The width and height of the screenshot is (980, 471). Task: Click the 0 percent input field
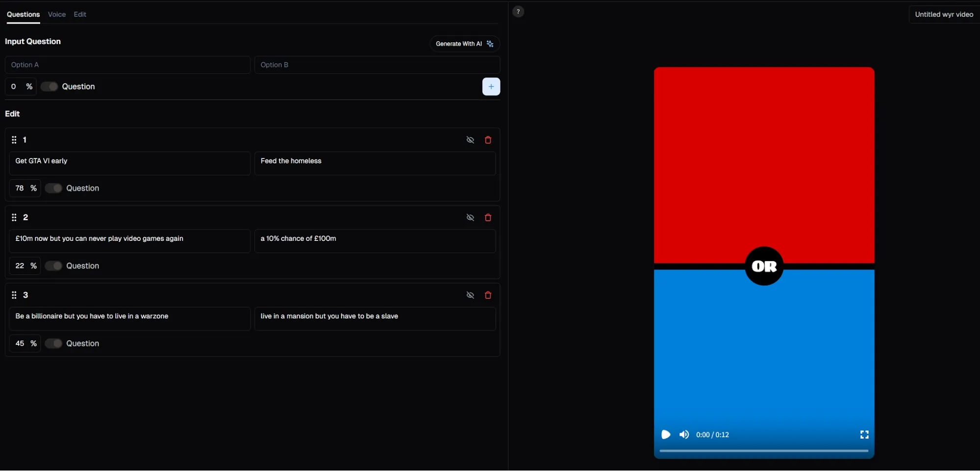(x=21, y=86)
